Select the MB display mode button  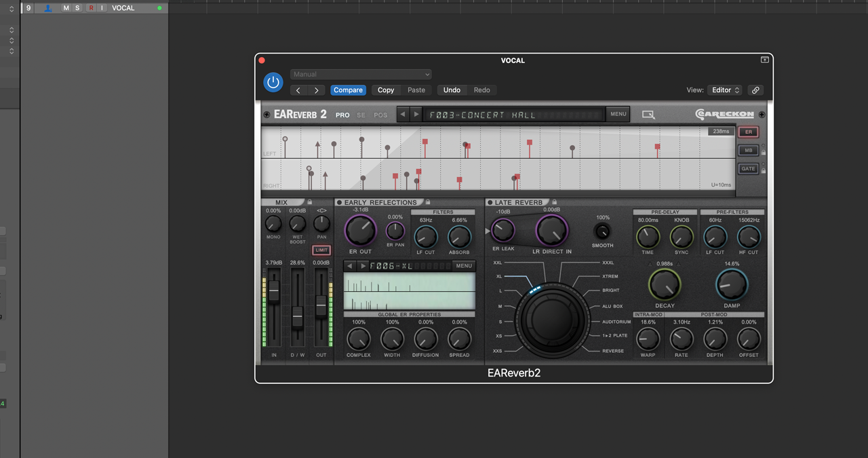tap(748, 151)
